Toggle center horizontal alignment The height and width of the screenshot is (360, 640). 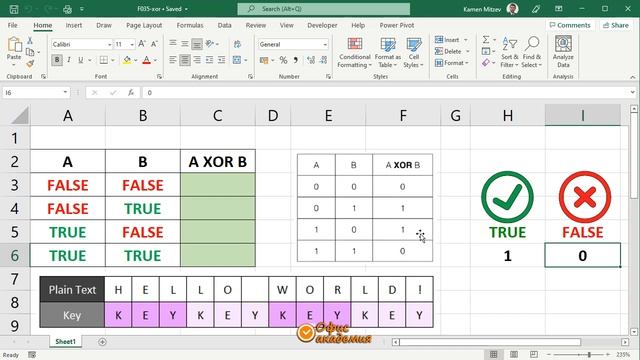pyautogui.click(x=185, y=60)
